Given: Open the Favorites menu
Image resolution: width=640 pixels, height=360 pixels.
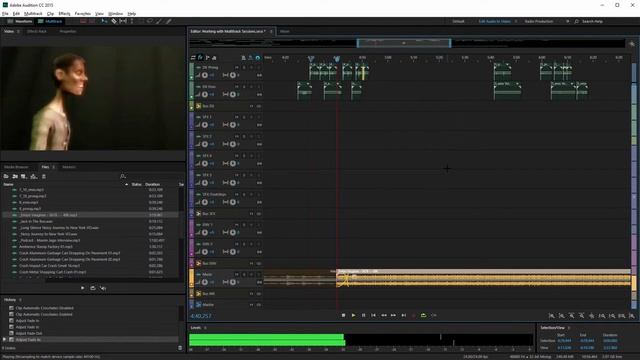Looking at the screenshot, I should pyautogui.click(x=83, y=13).
